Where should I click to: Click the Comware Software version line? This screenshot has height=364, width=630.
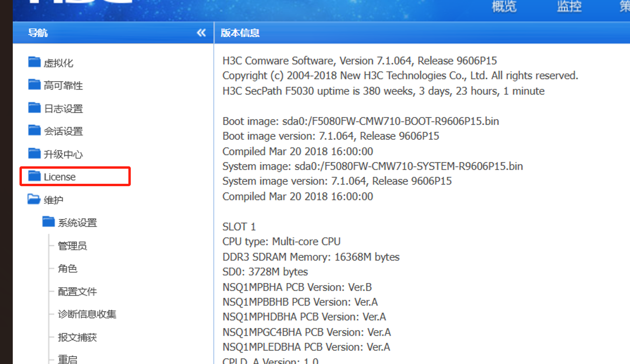click(360, 61)
